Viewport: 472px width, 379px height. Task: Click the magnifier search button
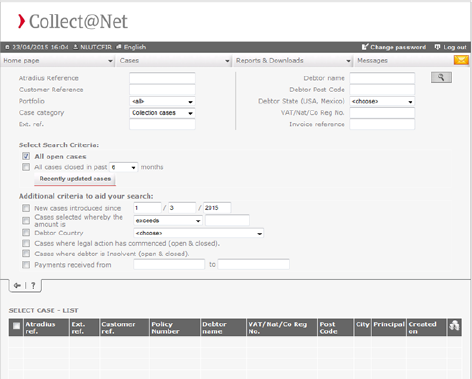(441, 77)
